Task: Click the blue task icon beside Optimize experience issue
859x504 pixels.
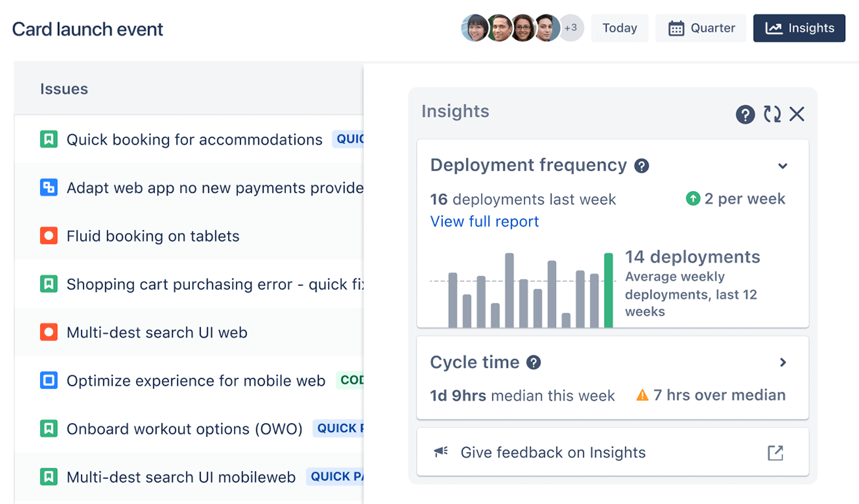Action: pos(49,380)
